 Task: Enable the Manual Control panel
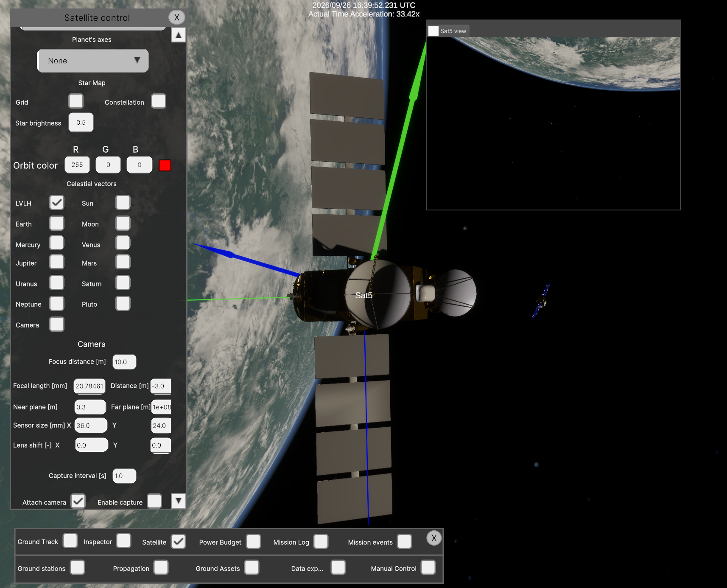(428, 568)
